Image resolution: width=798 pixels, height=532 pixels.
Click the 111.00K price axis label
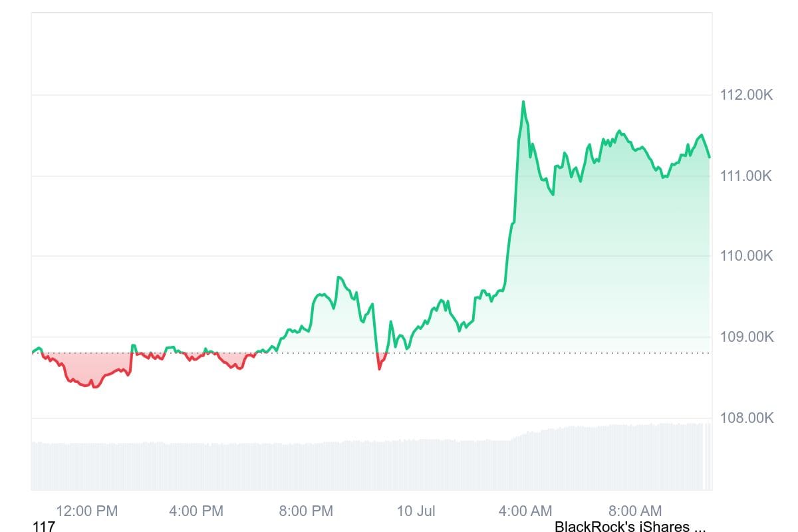[746, 176]
